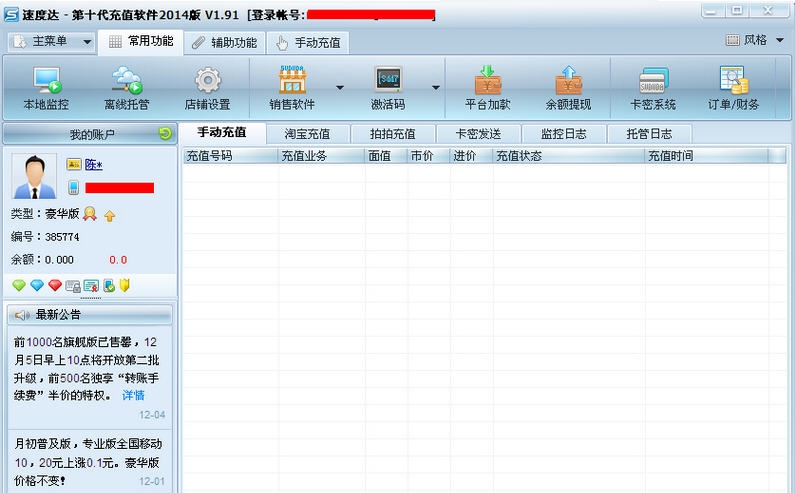Open the 主菜单 dropdown menu
Image resolution: width=795 pixels, height=493 pixels.
tap(52, 41)
